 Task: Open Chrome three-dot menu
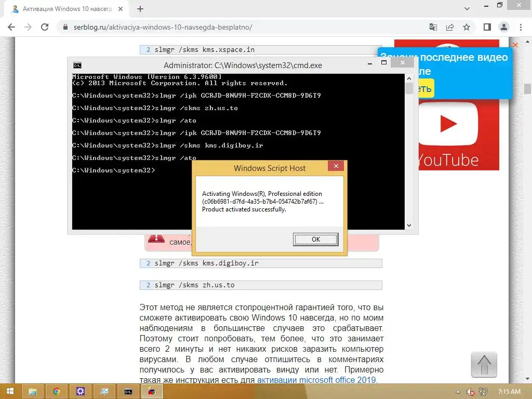coord(521,27)
